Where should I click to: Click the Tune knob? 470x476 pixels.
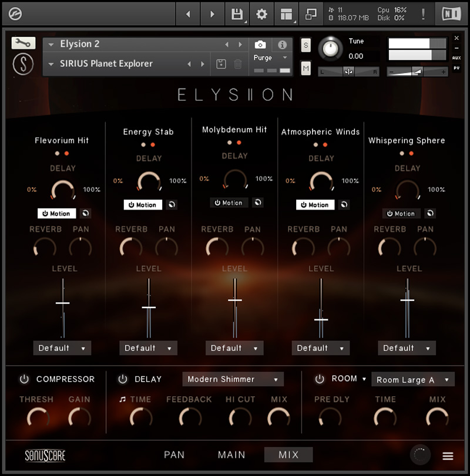(330, 49)
